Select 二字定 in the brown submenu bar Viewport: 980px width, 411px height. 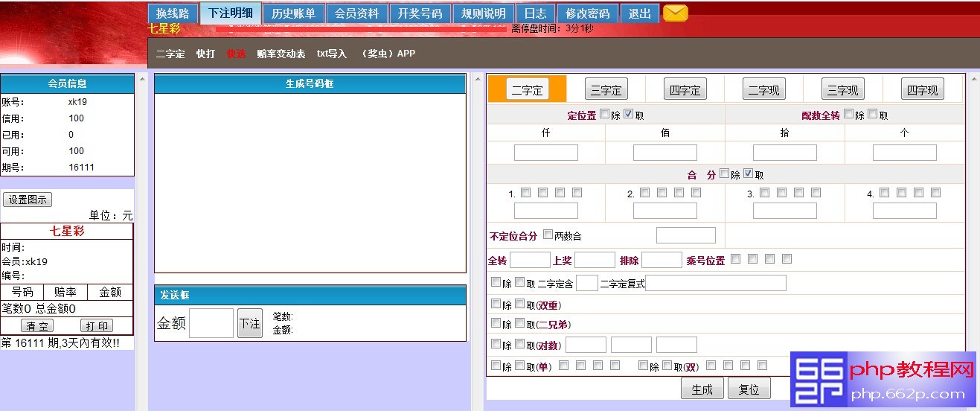(170, 54)
